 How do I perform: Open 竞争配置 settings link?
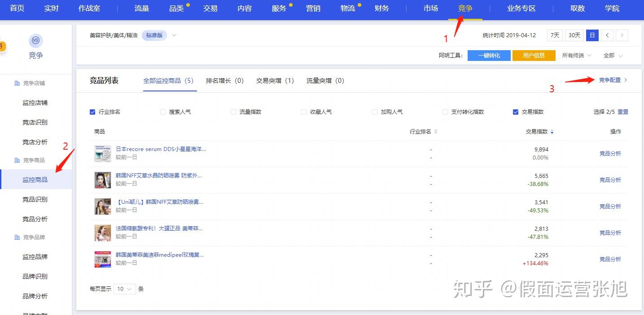coord(613,80)
